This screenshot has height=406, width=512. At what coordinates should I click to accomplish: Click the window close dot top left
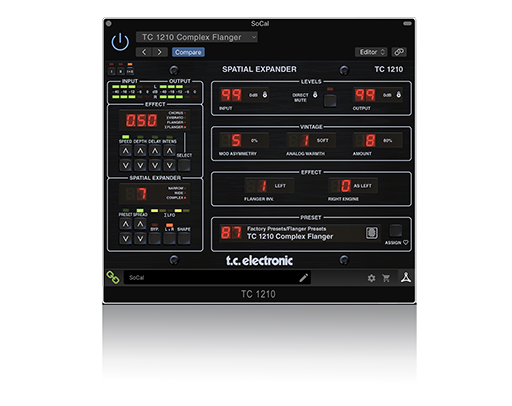109,23
